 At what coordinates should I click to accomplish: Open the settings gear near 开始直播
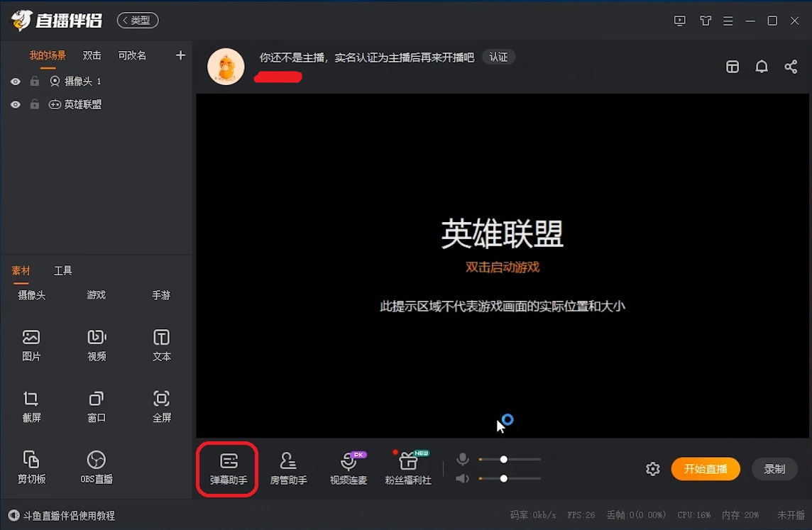(652, 468)
